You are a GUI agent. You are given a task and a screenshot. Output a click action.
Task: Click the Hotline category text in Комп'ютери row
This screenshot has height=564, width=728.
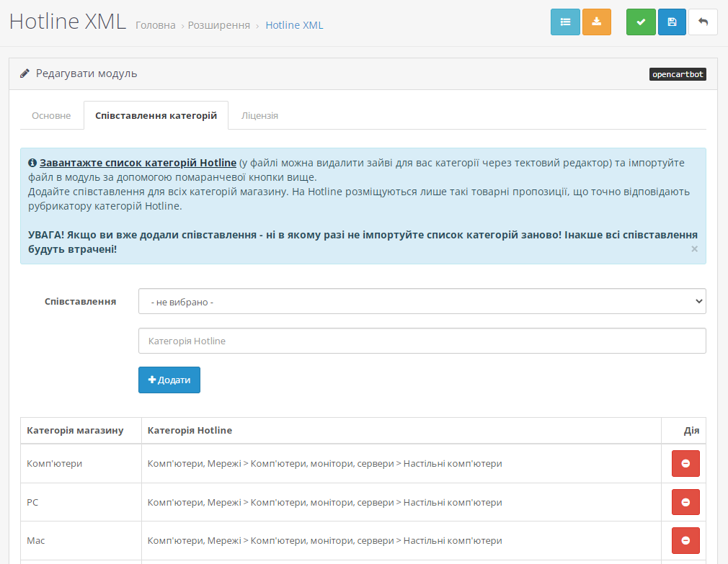pyautogui.click(x=324, y=463)
